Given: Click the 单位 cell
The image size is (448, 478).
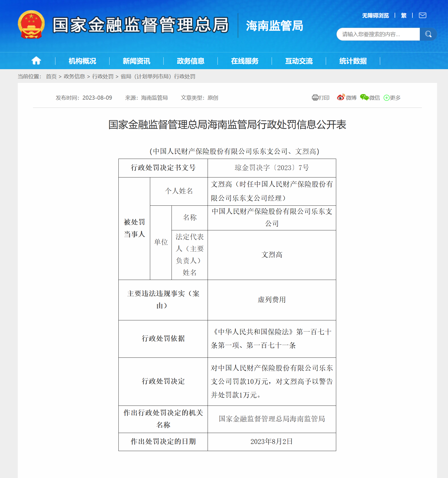Looking at the screenshot, I should (161, 243).
